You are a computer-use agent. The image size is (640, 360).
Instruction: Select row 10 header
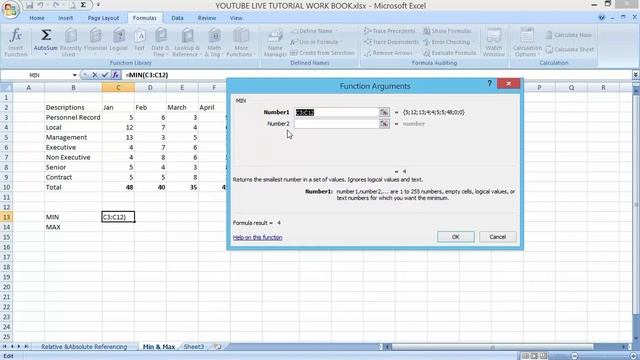(x=6, y=187)
